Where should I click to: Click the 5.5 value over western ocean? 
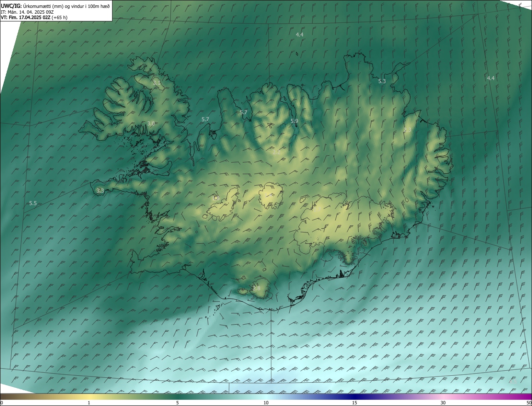coord(33,203)
